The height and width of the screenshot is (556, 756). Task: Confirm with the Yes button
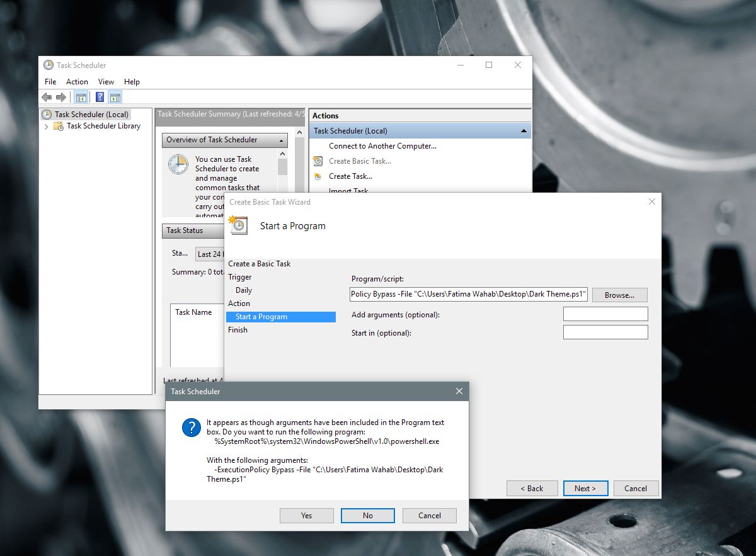point(306,516)
